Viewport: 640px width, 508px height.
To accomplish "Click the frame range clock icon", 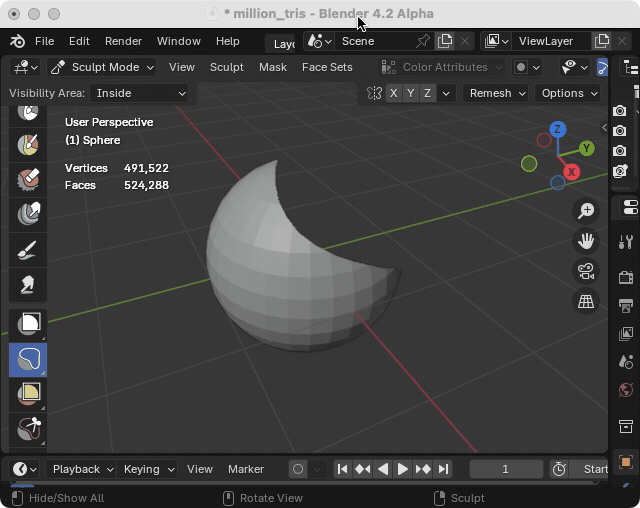I will [559, 469].
